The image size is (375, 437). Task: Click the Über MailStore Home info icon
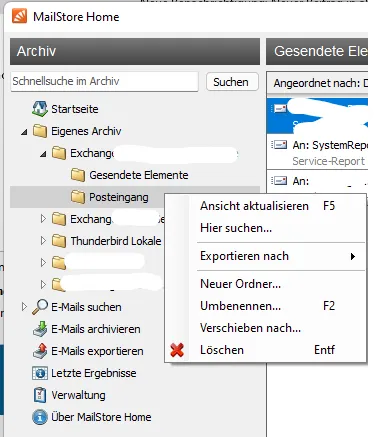click(40, 417)
